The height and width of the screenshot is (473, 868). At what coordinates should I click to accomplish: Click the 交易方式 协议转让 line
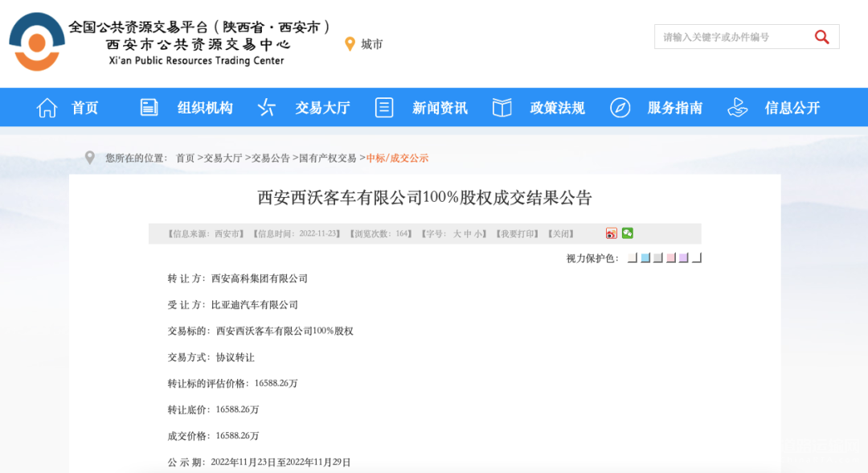click(x=211, y=357)
